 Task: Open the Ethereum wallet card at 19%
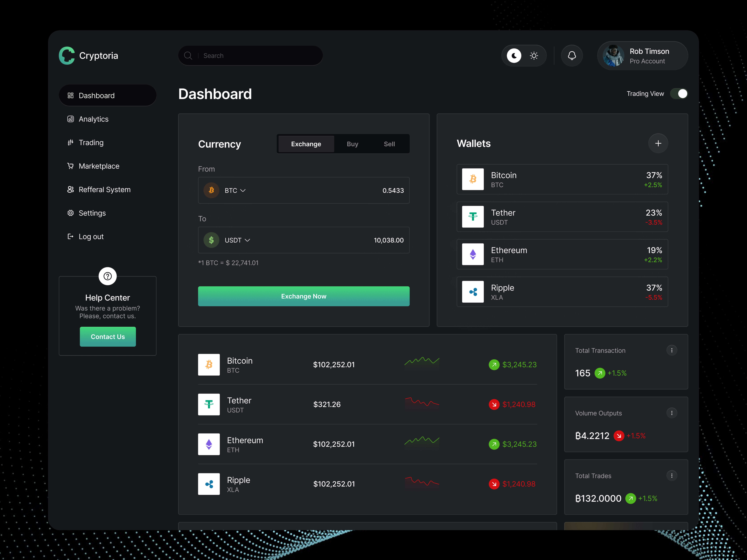pos(562,254)
